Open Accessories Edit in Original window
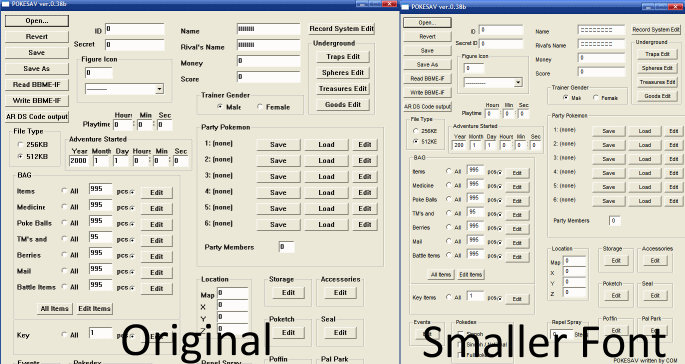 (340, 293)
